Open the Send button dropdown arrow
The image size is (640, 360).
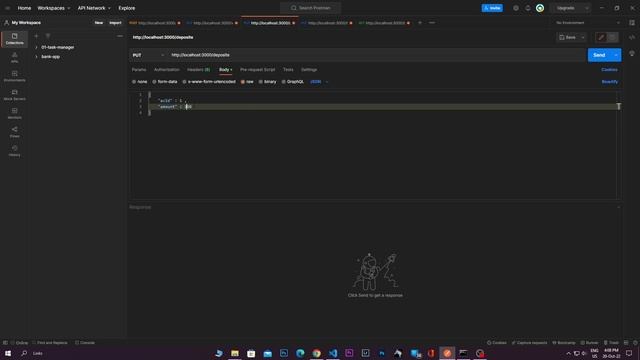coord(616,55)
